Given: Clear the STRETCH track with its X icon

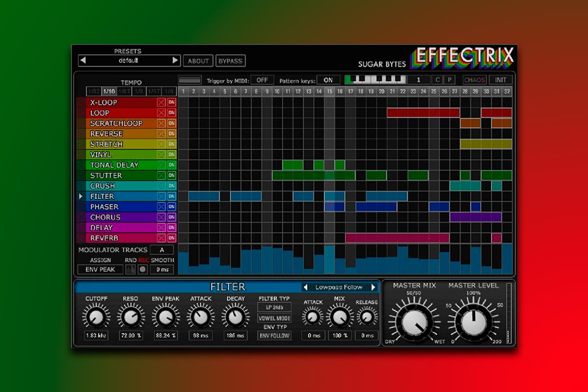Looking at the screenshot, I should click(161, 144).
